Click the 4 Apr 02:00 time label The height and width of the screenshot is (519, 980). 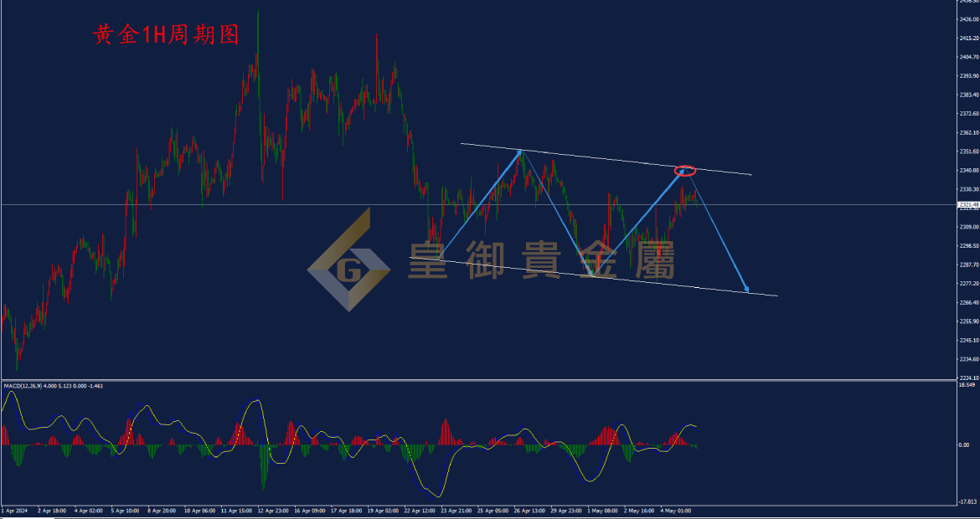coord(87,511)
